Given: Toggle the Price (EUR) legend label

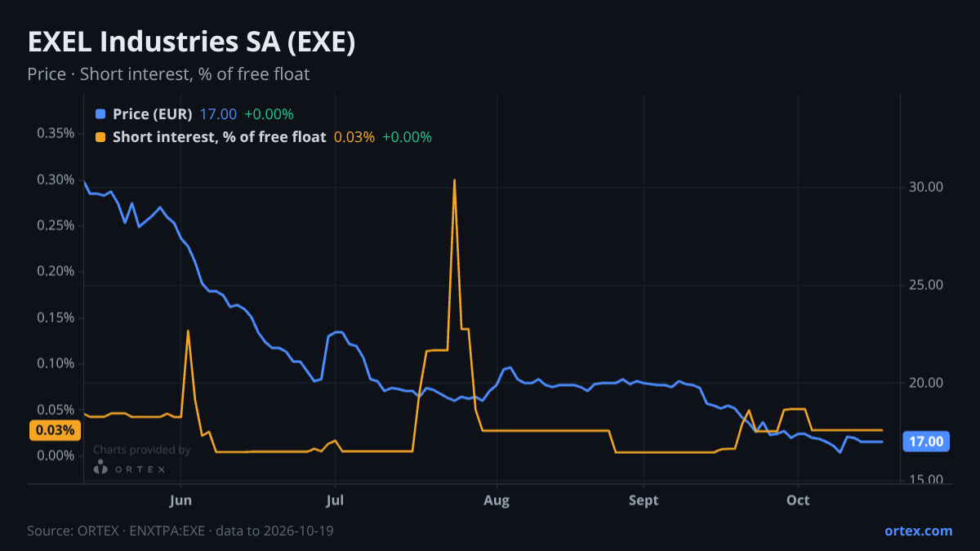Looking at the screenshot, I should [153, 114].
